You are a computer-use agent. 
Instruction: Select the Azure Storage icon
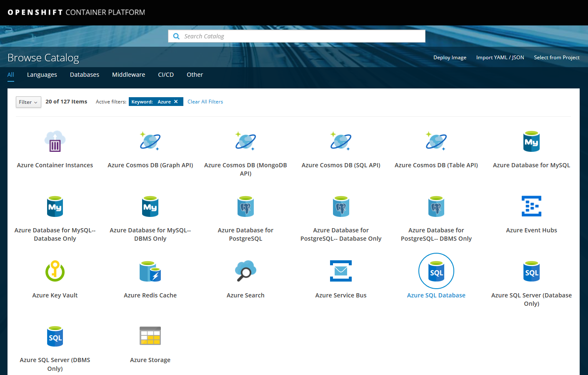[150, 336]
